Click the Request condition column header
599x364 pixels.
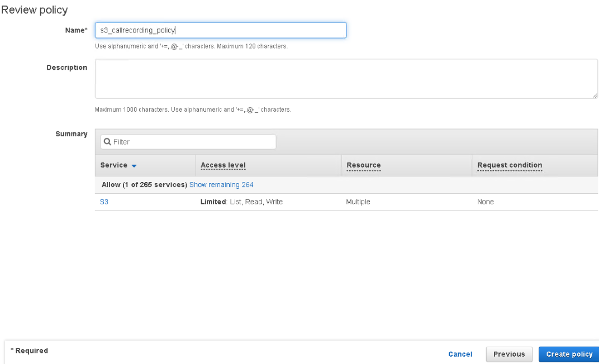[510, 165]
